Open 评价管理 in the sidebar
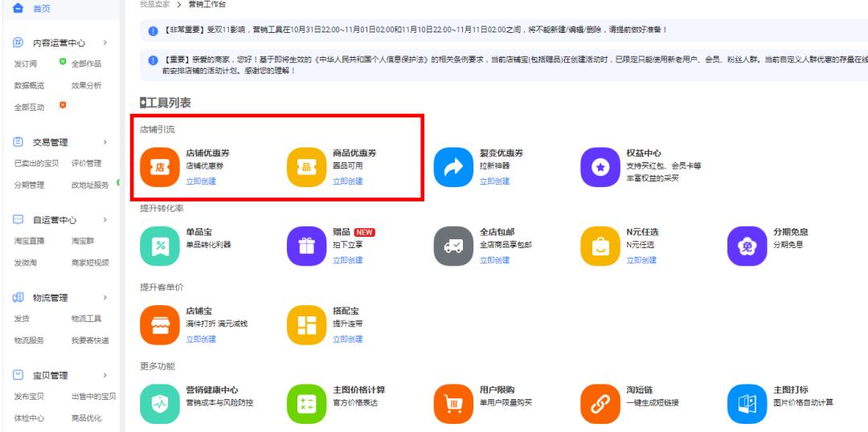The width and height of the screenshot is (868, 432). tap(86, 163)
